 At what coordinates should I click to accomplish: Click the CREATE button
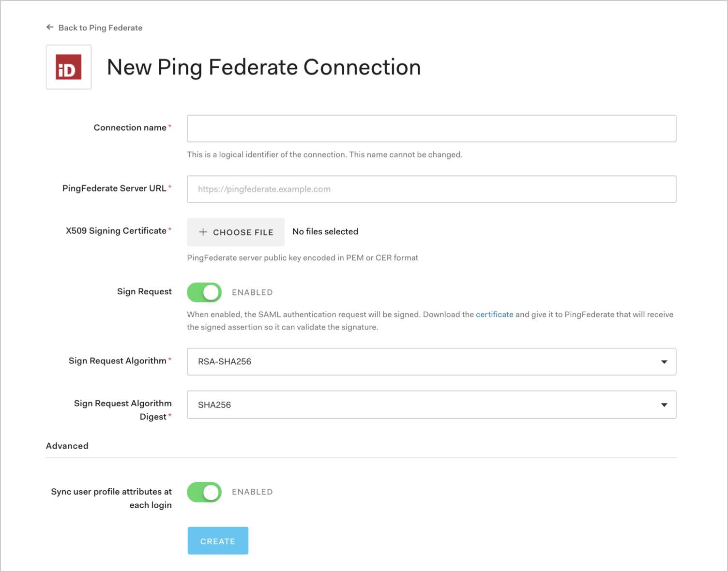[218, 541]
